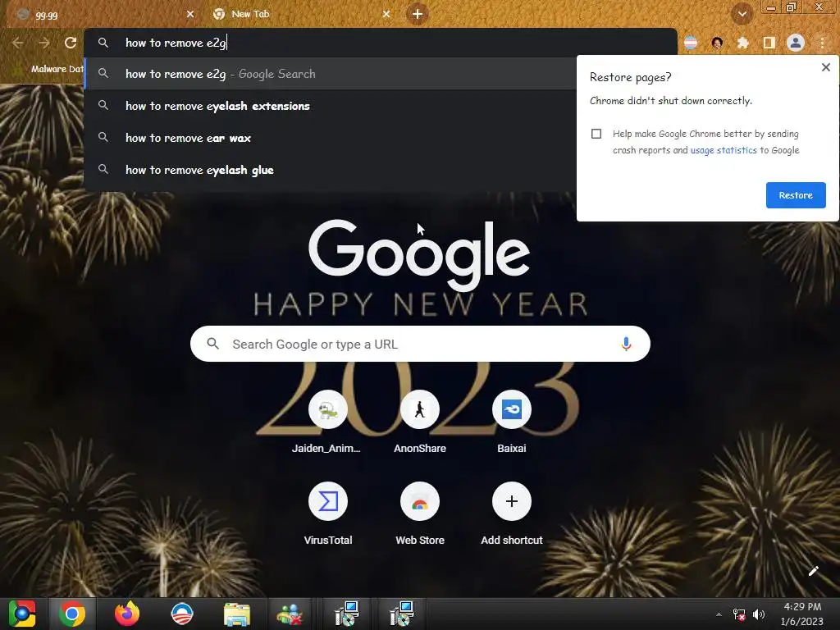Enable sending crash reports checkbox
840x630 pixels.
tap(596, 134)
